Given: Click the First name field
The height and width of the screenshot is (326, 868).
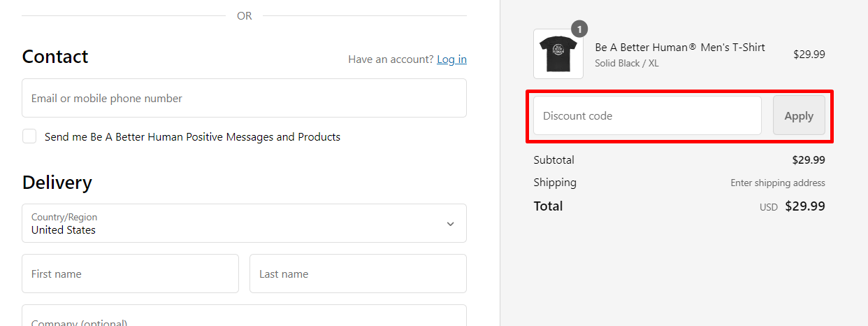Looking at the screenshot, I should click(131, 274).
